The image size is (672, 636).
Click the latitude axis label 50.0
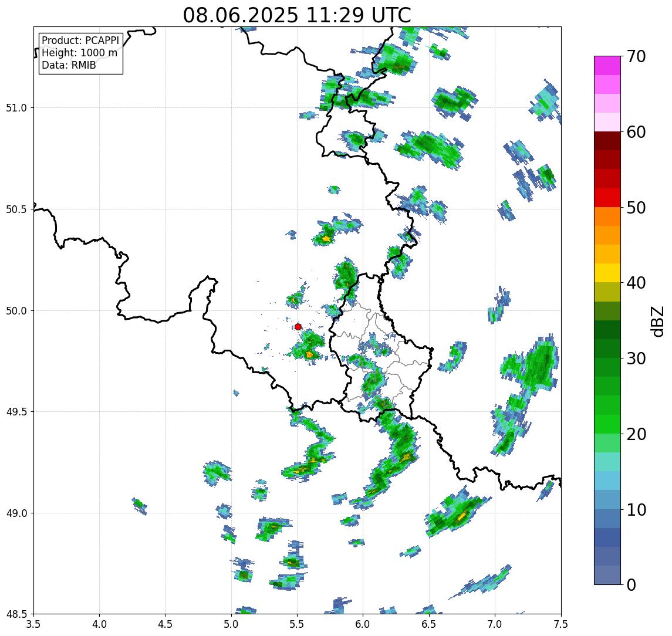16,311
